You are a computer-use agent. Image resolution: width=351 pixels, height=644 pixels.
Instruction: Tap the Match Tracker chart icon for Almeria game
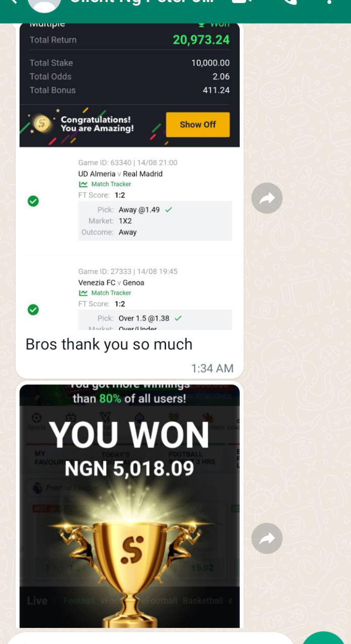[83, 184]
